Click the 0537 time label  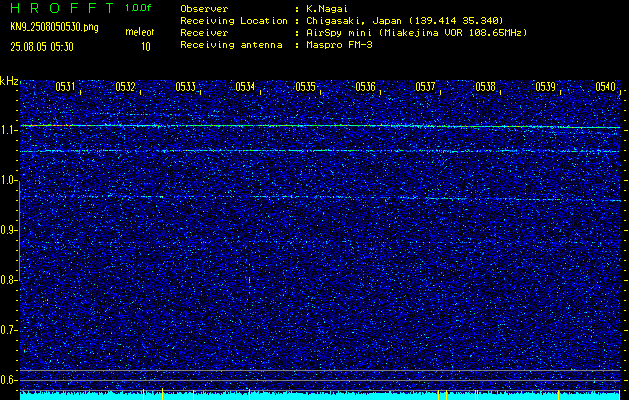tap(425, 87)
